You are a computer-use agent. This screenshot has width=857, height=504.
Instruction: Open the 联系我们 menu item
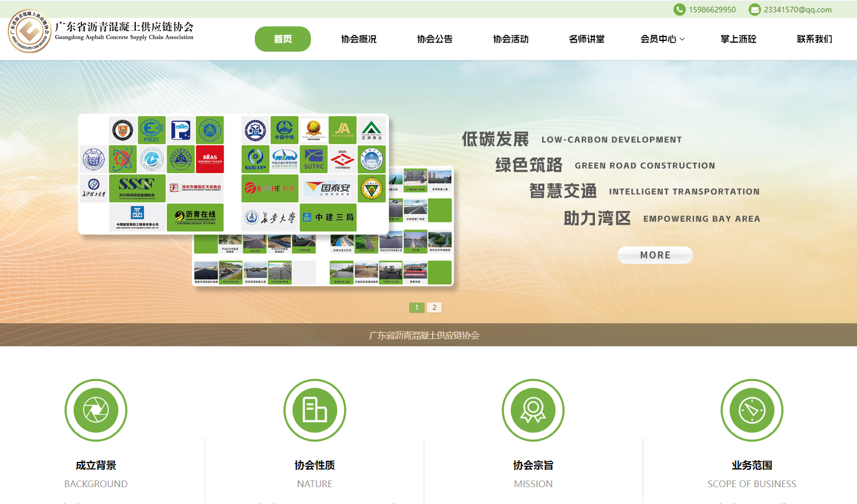point(814,39)
